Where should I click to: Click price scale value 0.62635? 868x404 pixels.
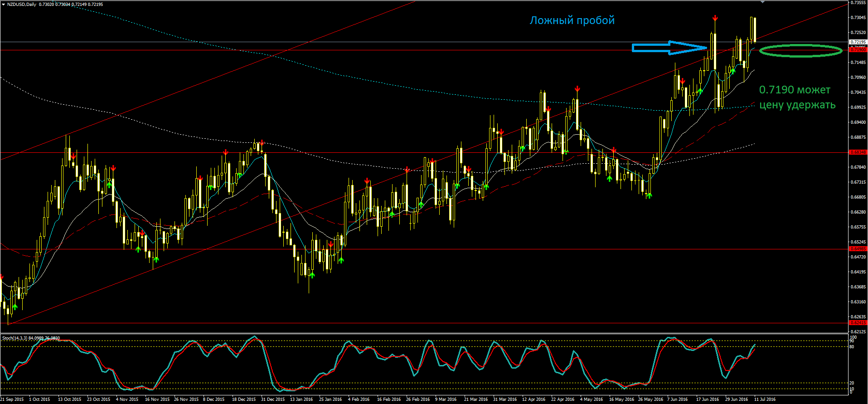(858, 317)
